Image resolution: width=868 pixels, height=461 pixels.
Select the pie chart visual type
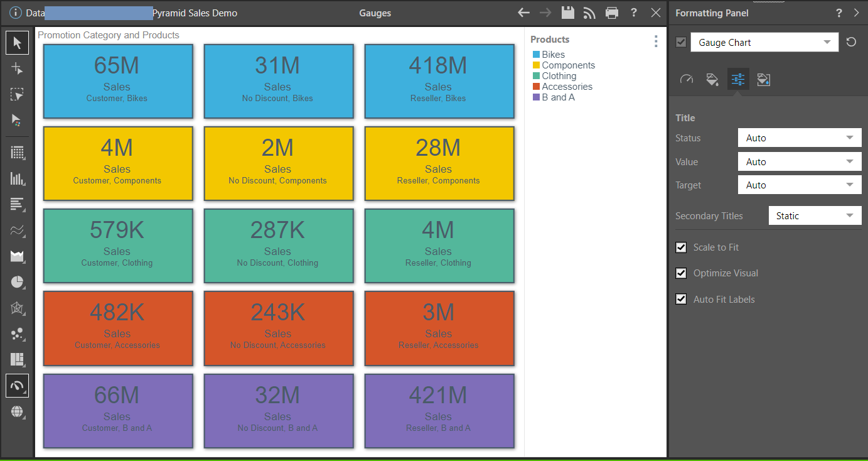(17, 282)
